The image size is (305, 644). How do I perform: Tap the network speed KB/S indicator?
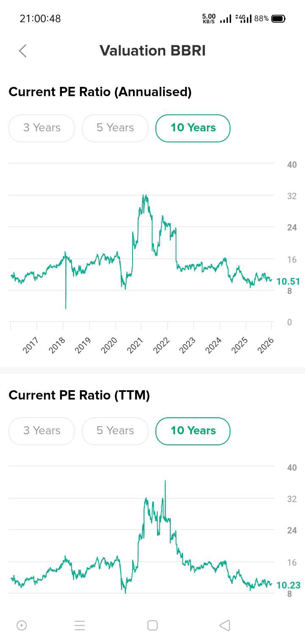pyautogui.click(x=209, y=19)
